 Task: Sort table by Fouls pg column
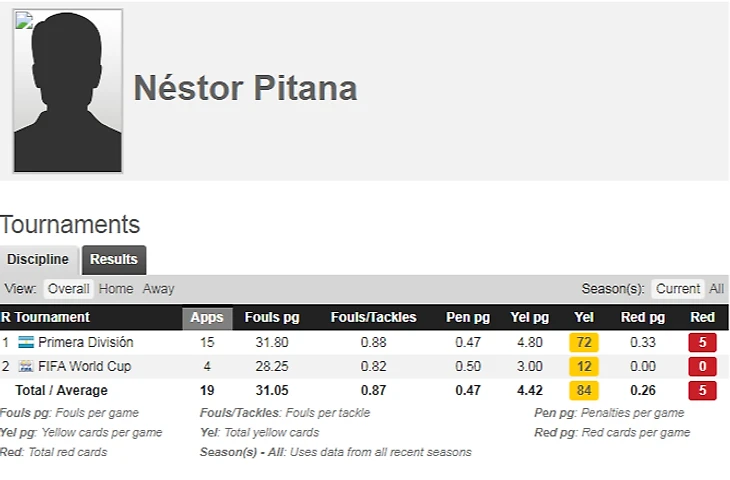pos(272,318)
